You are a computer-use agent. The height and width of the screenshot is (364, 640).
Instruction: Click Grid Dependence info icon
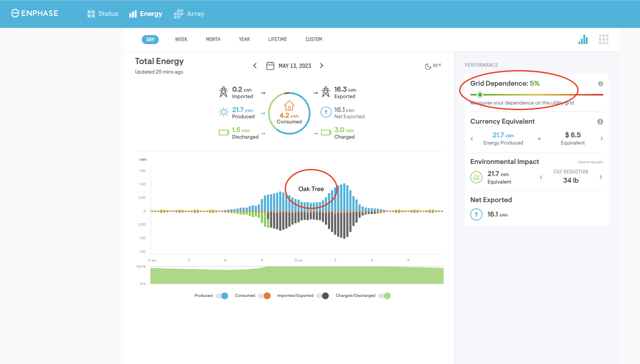(x=600, y=84)
